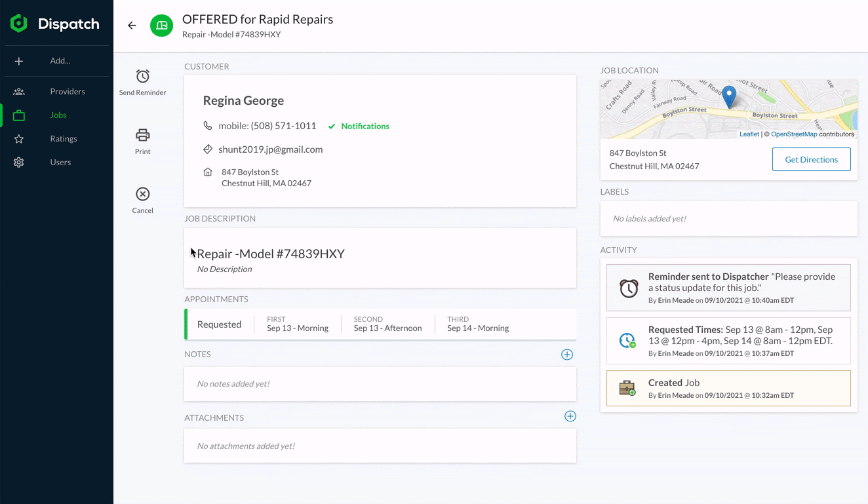Viewport: 868px width, 504px height.
Task: Click the Send Reminder alarm clock icon
Action: (x=142, y=76)
